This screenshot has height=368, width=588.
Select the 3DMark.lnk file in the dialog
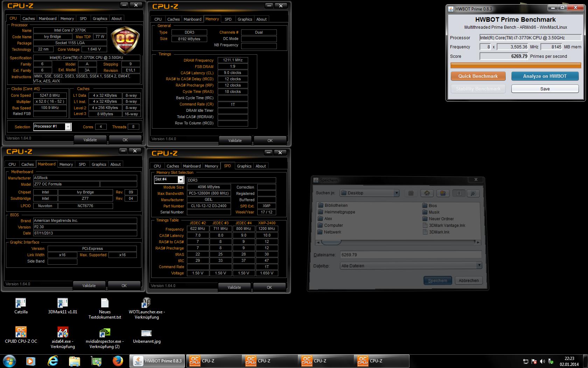436,232
